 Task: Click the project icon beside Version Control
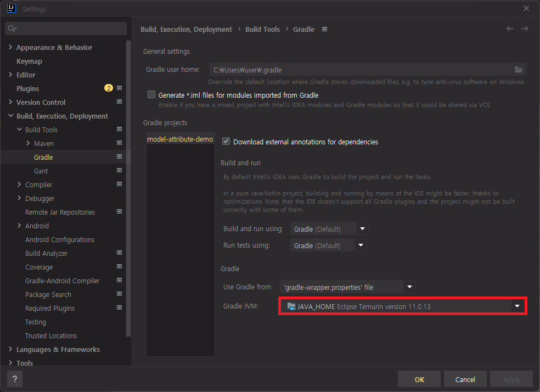(120, 102)
